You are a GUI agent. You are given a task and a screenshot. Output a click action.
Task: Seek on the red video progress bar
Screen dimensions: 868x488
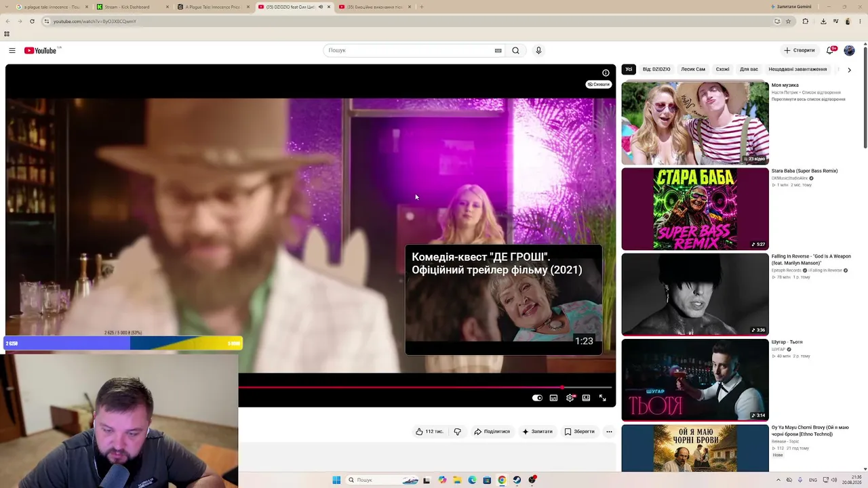[x=425, y=388]
